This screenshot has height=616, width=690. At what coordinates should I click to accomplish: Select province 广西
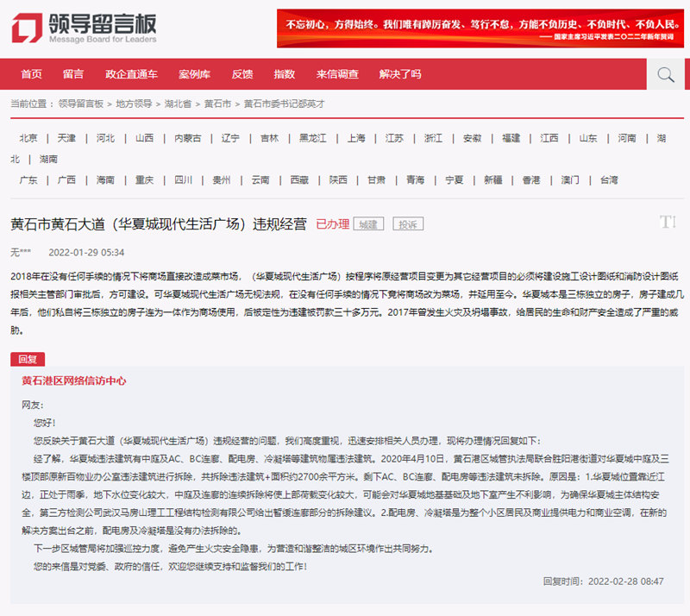pyautogui.click(x=67, y=180)
